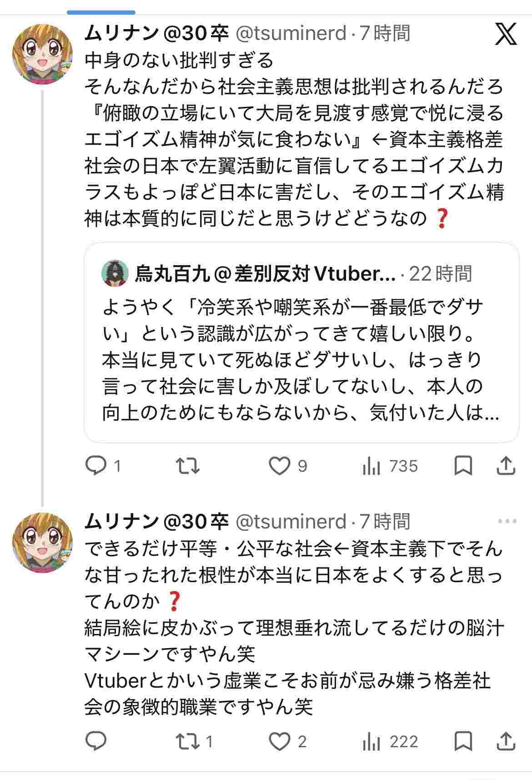This screenshot has height=780, width=532.
Task: Reply to the second tweet
Action: [x=96, y=742]
